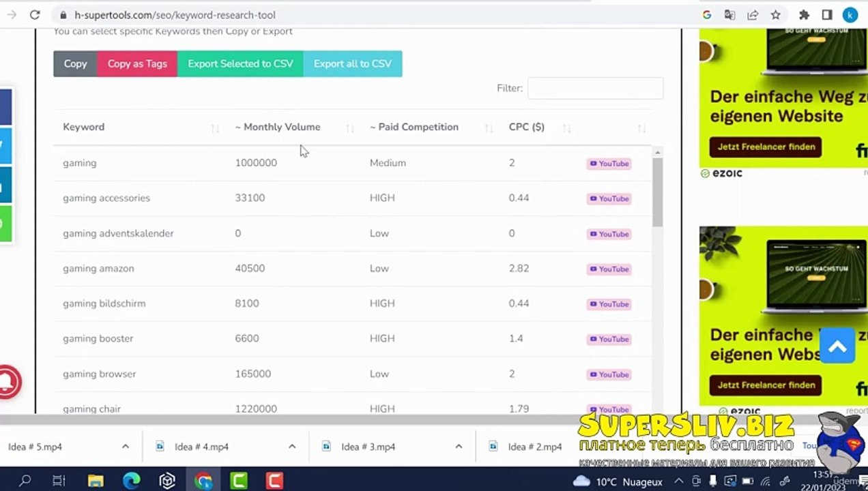This screenshot has width=868, height=491.
Task: Select the keyword gaming booster
Action: [98, 338]
